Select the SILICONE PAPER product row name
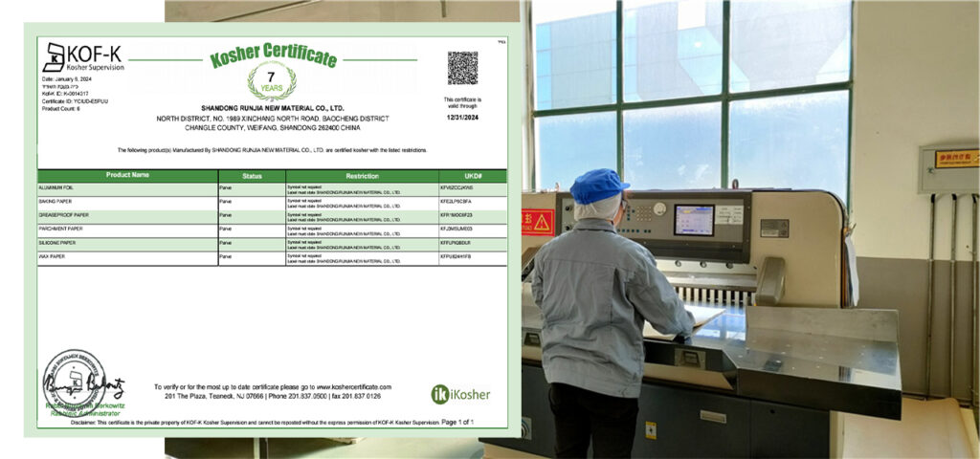The height and width of the screenshot is (459, 980). 56,242
